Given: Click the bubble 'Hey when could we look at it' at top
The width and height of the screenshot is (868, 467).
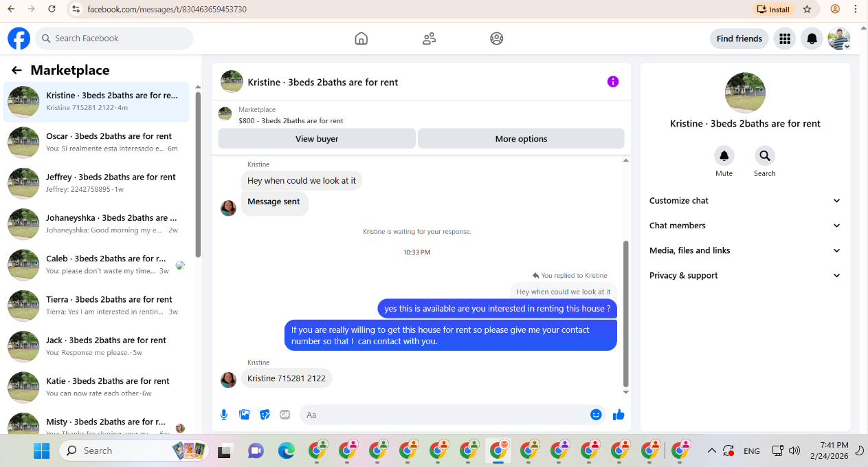Looking at the screenshot, I should coord(302,181).
